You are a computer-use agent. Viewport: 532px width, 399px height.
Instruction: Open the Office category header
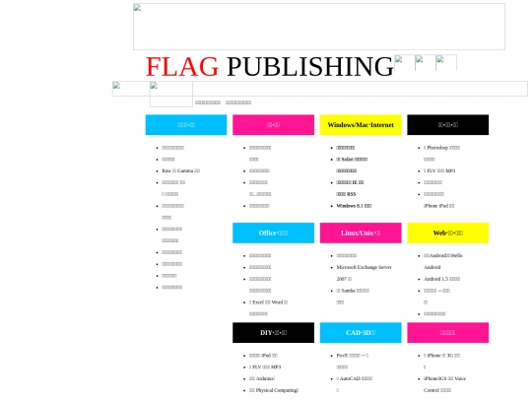pos(273,233)
